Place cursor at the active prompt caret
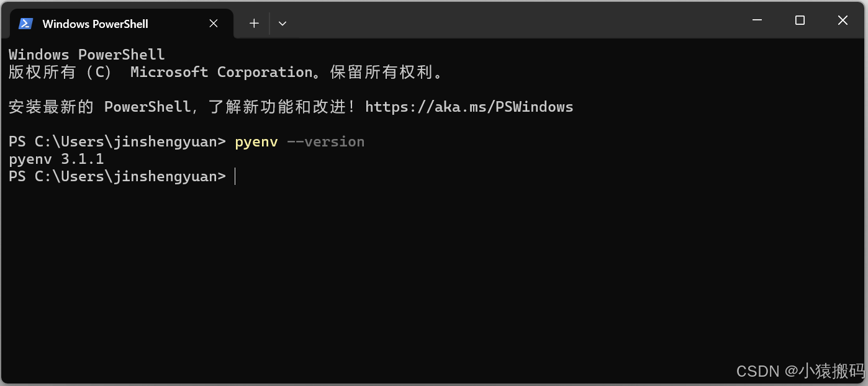 click(235, 177)
